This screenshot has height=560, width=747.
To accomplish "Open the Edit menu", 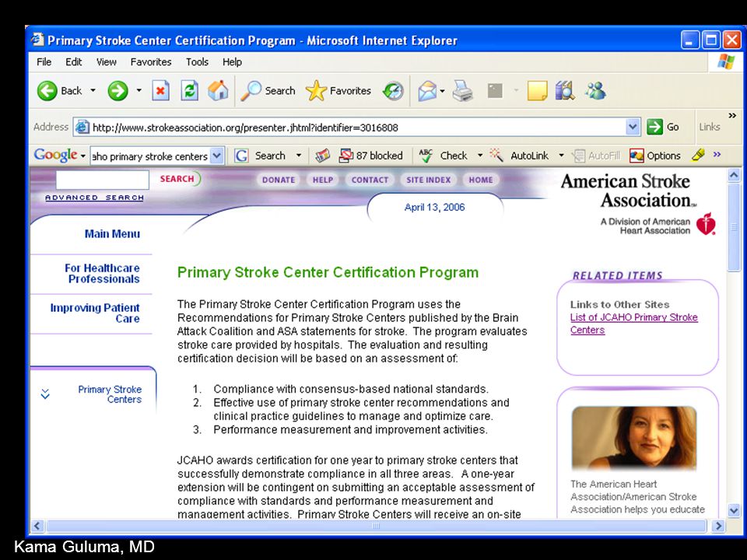I will point(73,62).
